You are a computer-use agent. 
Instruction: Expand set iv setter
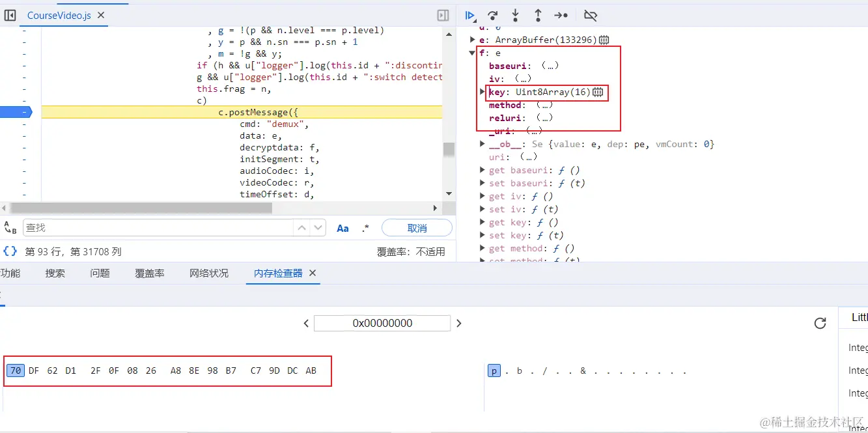coord(483,209)
